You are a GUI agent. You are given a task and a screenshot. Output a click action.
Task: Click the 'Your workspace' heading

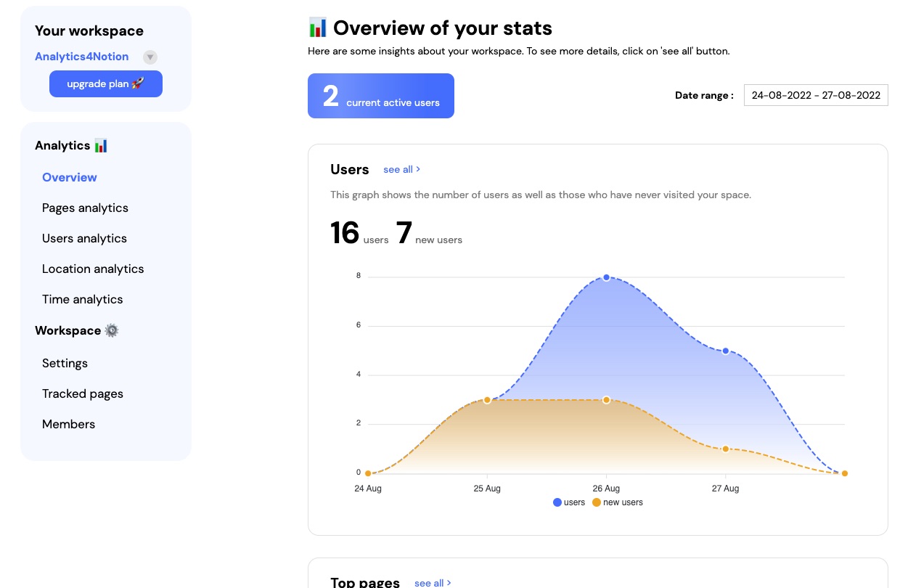89,30
